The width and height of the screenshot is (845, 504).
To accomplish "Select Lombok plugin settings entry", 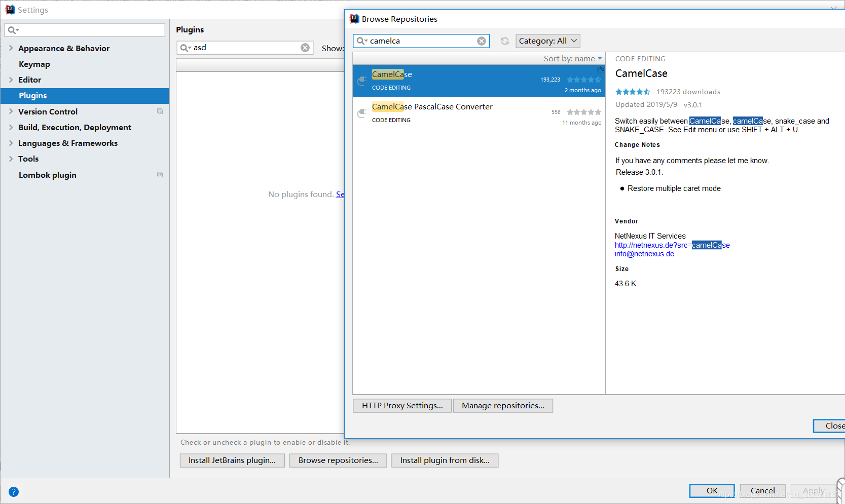I will click(x=48, y=175).
